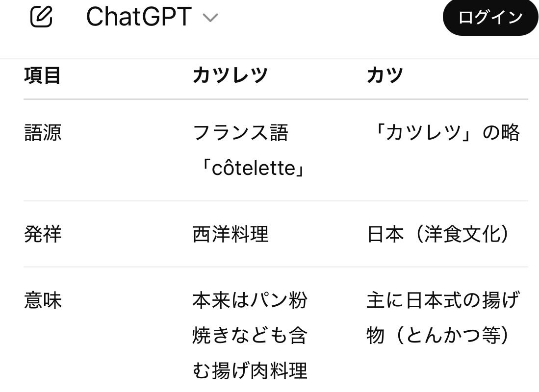Tap the 主に日本式の揚げ text line
This screenshot has width=539, height=392.
pos(442,300)
